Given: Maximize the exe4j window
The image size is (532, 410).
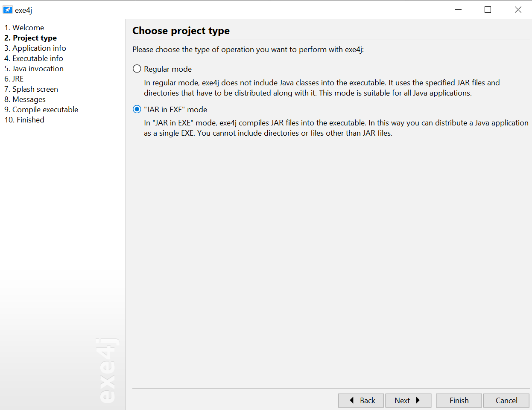Looking at the screenshot, I should point(488,10).
